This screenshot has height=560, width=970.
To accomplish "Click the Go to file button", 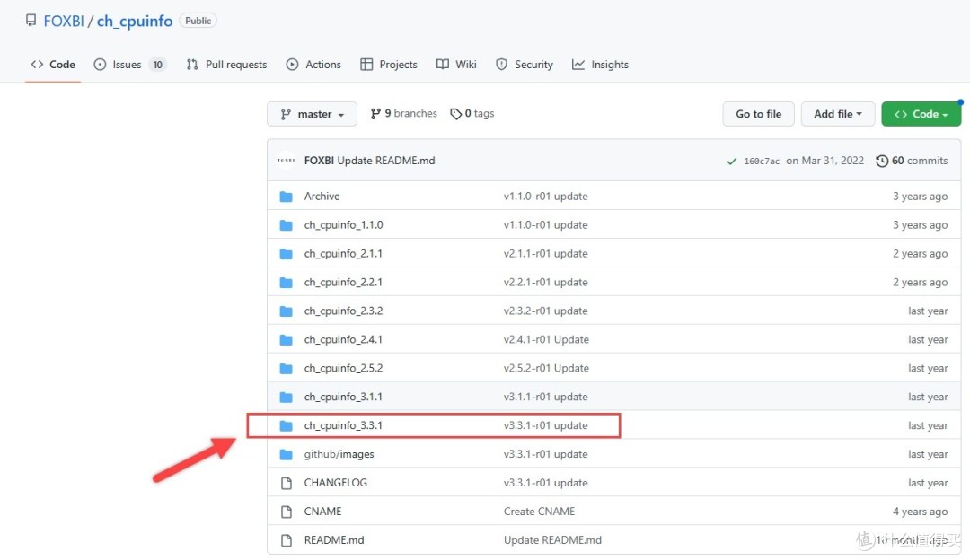I will coord(758,114).
